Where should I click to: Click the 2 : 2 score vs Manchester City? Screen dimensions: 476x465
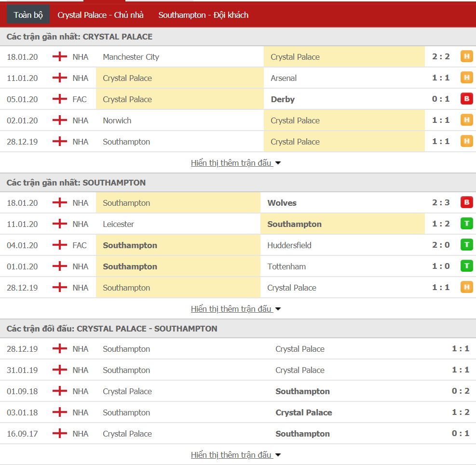tap(441, 56)
